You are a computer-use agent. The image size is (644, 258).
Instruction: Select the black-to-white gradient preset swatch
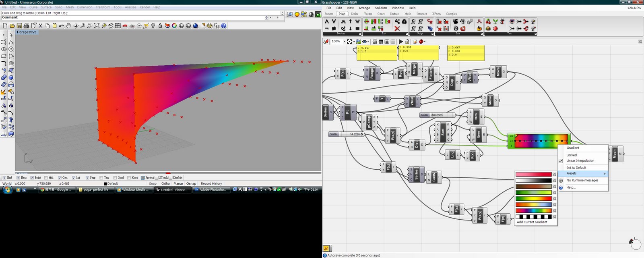tap(533, 181)
